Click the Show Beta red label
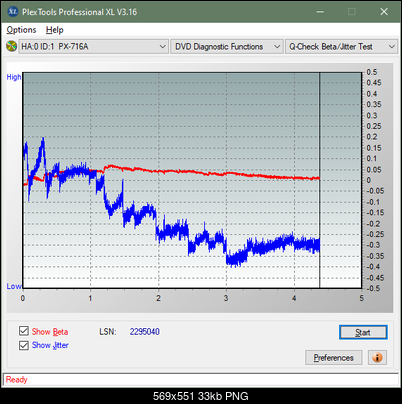This screenshot has height=404, width=402. 50,332
